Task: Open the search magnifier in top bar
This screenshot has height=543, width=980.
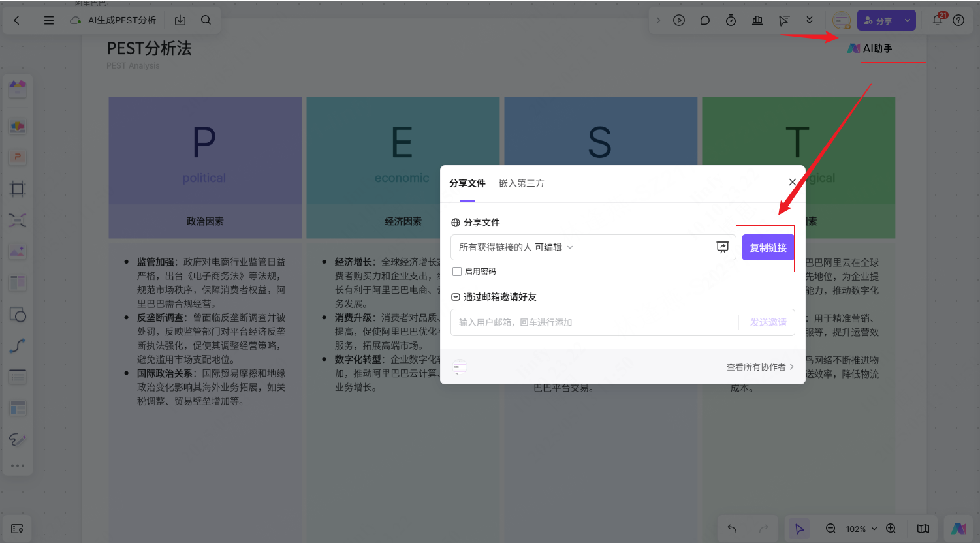Action: pos(206,20)
